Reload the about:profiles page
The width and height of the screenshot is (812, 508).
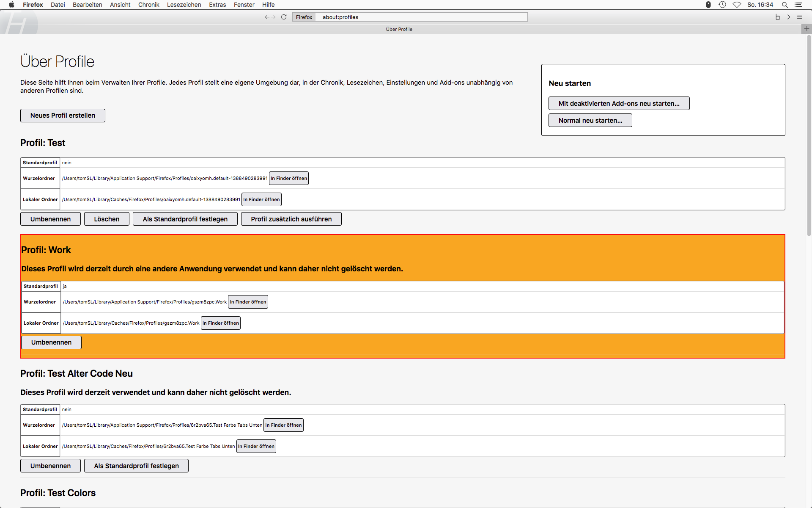(x=284, y=17)
